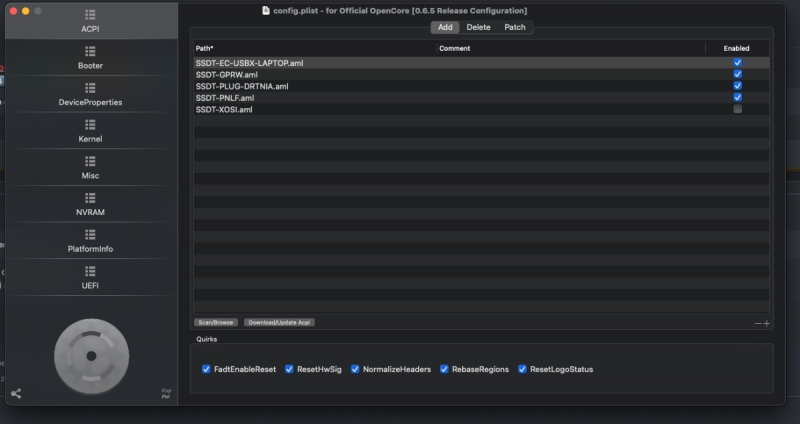Click the Download/Update Acpi button
The height and width of the screenshot is (424, 800).
point(279,322)
